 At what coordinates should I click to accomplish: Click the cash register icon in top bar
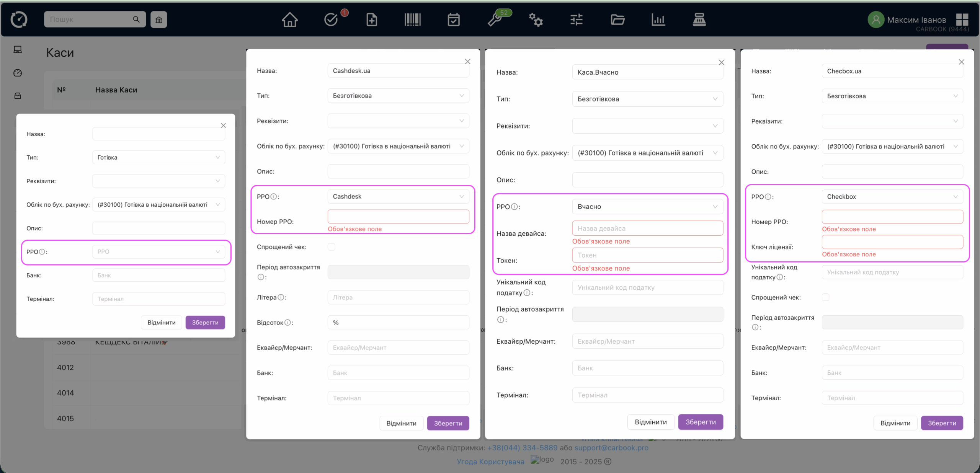[x=699, y=20]
